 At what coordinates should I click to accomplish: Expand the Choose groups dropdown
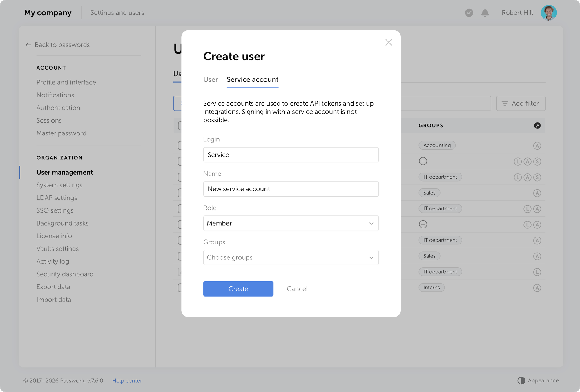(291, 257)
